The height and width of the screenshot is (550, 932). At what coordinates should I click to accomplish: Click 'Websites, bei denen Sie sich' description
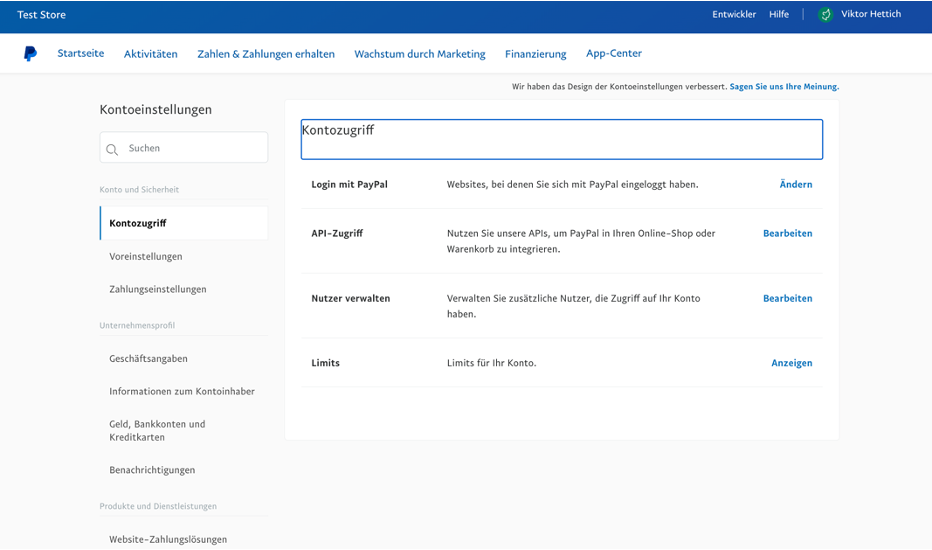click(572, 185)
